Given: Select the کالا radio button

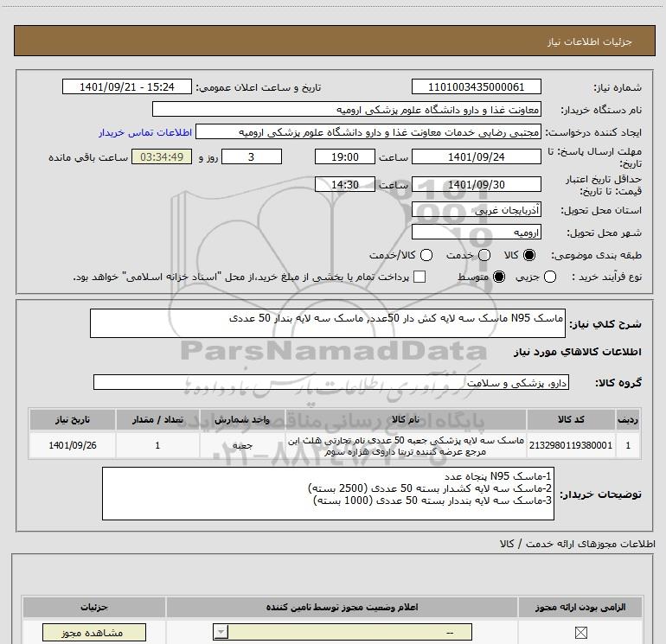Looking at the screenshot, I should click(x=530, y=255).
